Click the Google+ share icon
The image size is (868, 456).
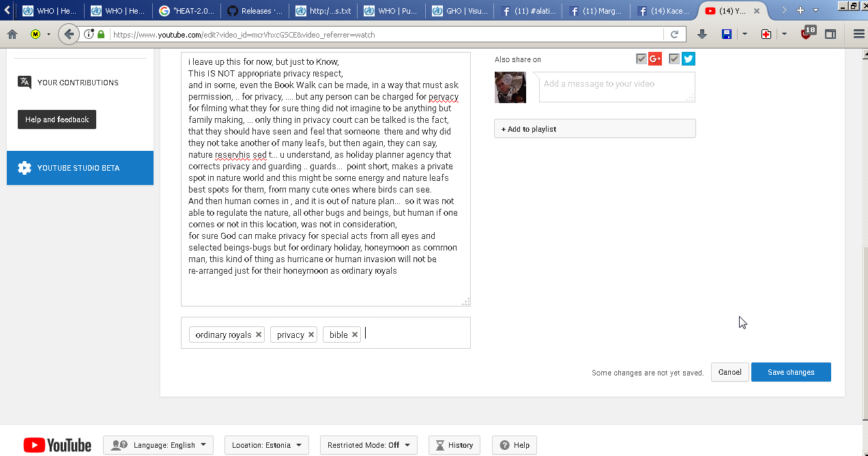655,59
